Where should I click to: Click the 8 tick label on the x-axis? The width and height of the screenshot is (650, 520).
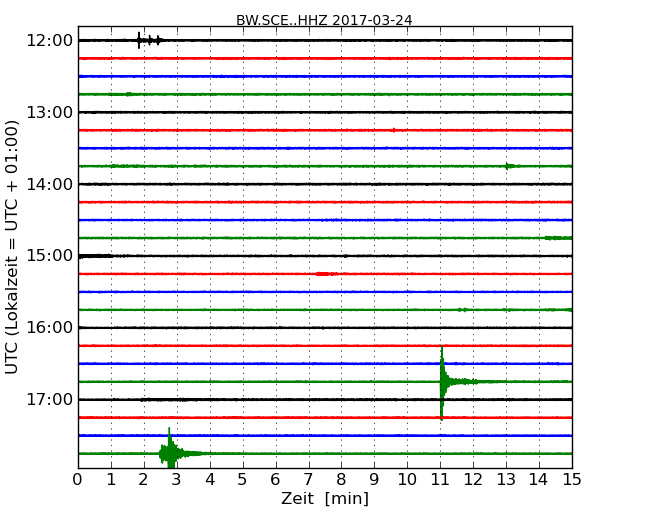click(x=341, y=480)
